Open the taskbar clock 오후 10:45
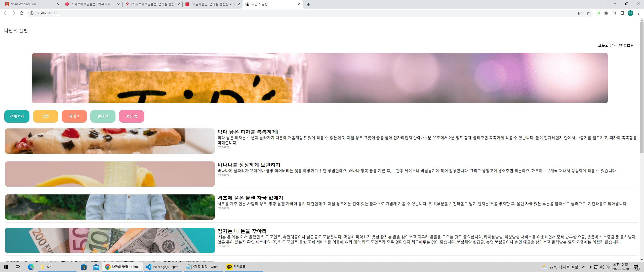 (620, 267)
